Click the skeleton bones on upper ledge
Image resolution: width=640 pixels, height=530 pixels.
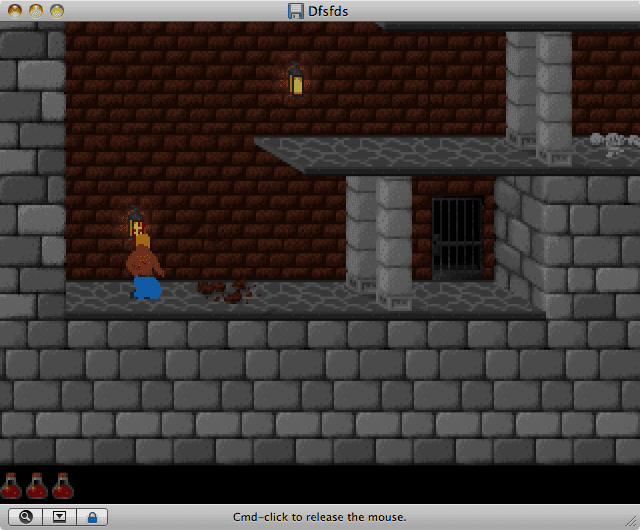tap(615, 143)
